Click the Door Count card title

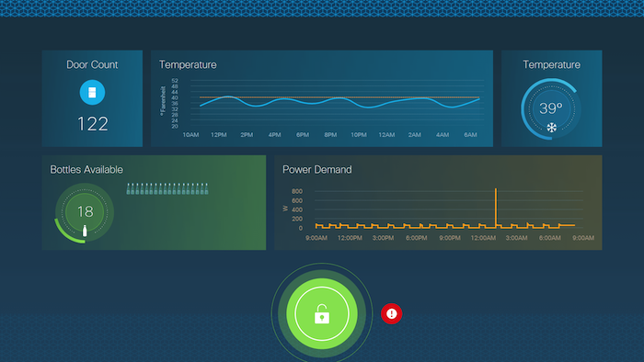click(x=92, y=65)
